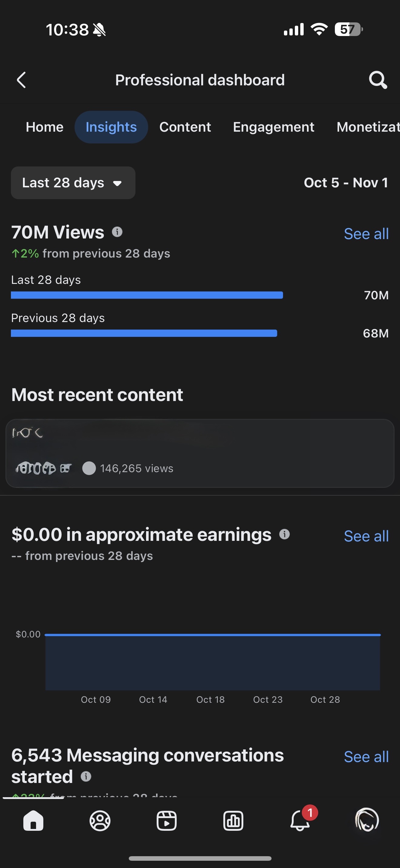Viewport: 400px width, 868px height.
Task: Open the Engagement tab
Action: point(274,127)
